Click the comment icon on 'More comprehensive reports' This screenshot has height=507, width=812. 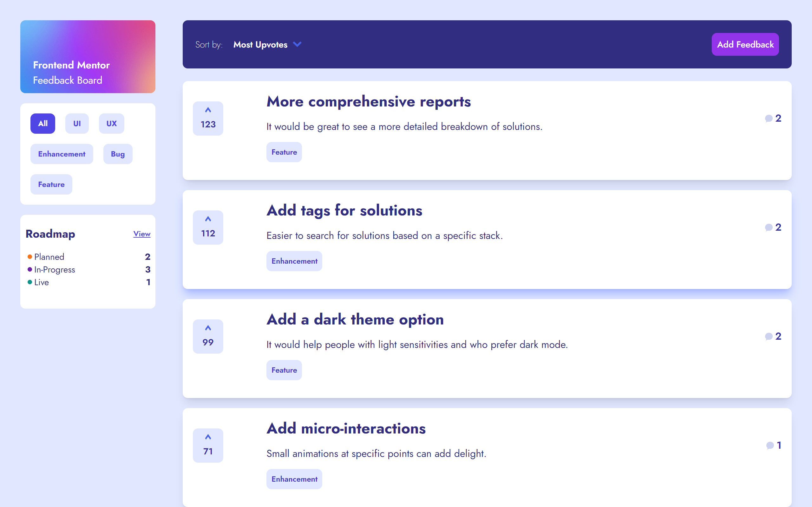(769, 118)
